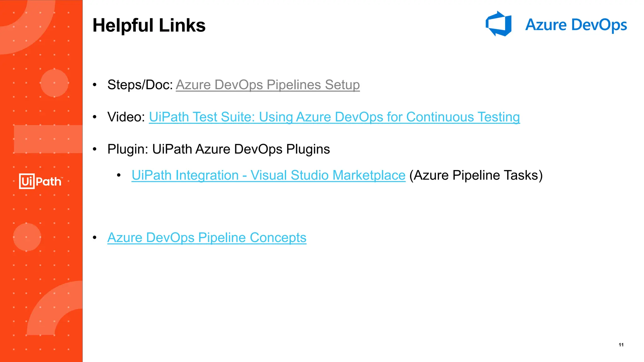Click the Azure DevOps logo icon
This screenshot has width=644, height=362.
[498, 24]
